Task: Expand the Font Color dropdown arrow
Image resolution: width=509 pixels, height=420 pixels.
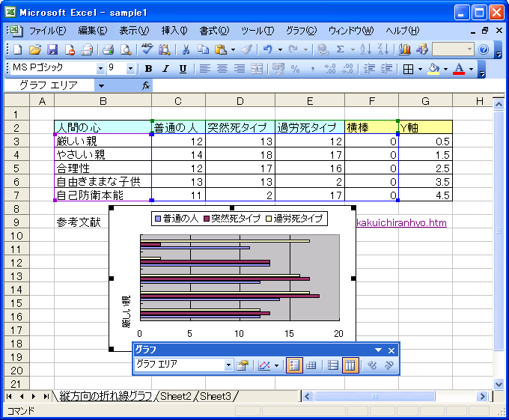Action: [x=471, y=68]
